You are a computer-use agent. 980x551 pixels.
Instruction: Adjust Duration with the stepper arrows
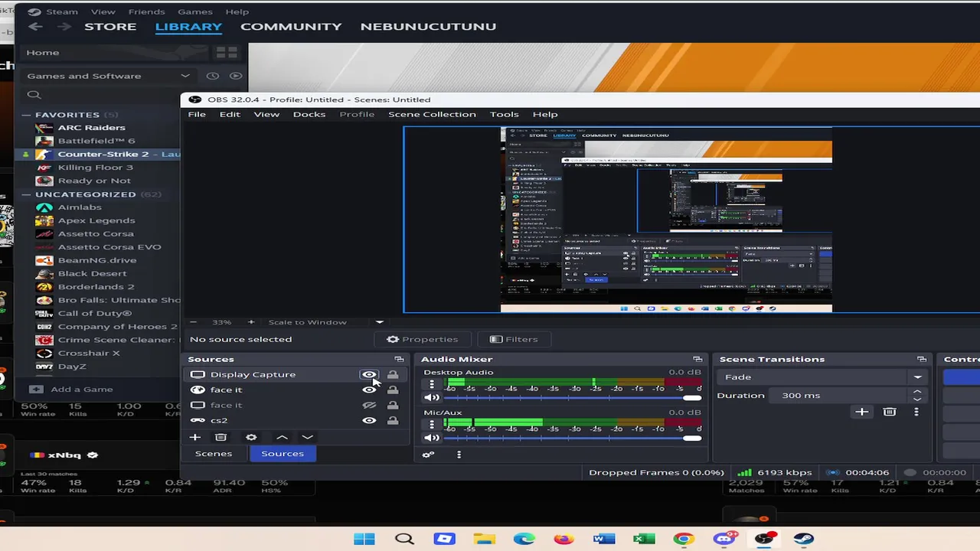917,395
